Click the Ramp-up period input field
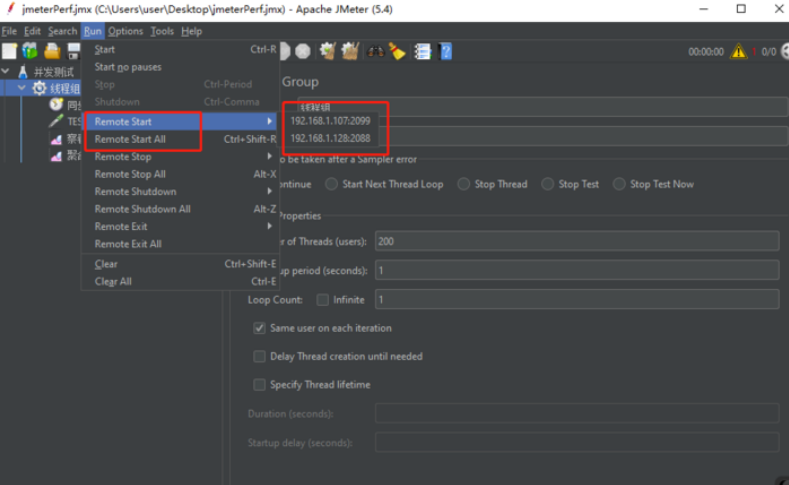 [x=577, y=271]
